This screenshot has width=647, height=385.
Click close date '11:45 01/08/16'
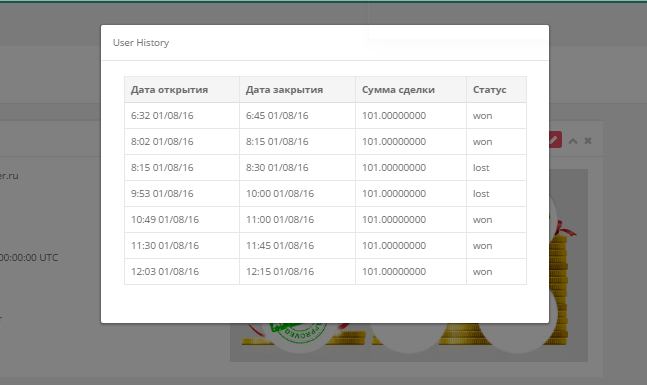(280, 246)
